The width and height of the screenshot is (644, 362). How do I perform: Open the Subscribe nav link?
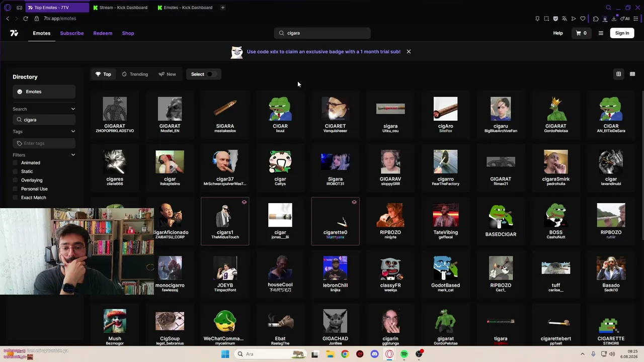pyautogui.click(x=72, y=33)
